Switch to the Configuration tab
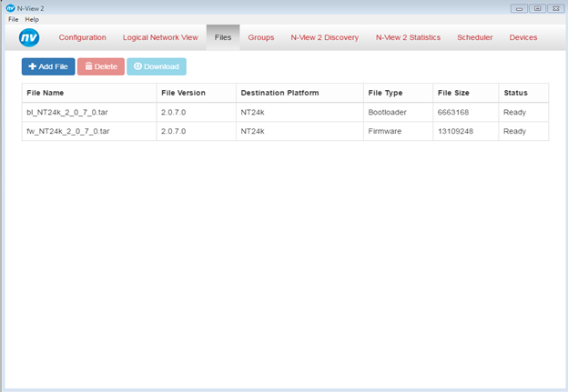 click(x=83, y=37)
